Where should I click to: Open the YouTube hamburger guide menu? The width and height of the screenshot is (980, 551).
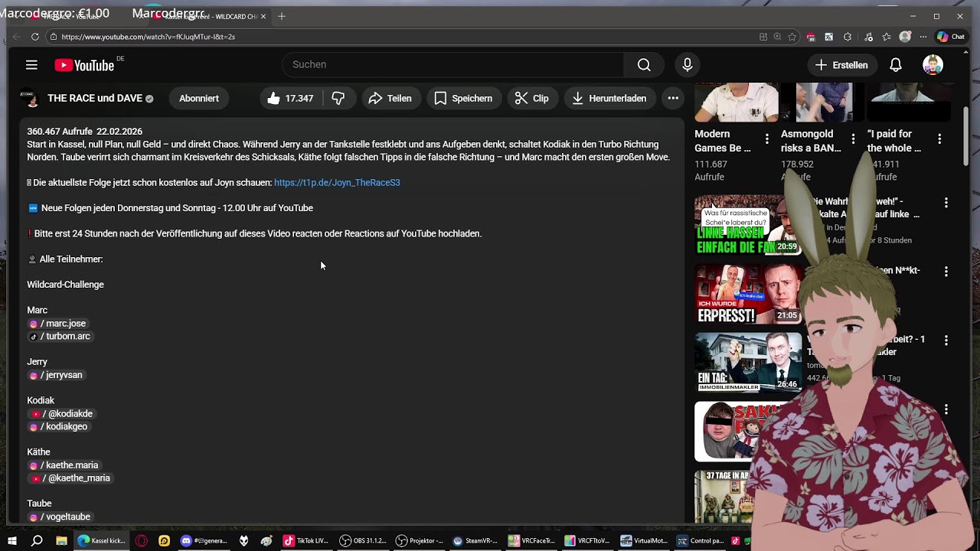(31, 65)
